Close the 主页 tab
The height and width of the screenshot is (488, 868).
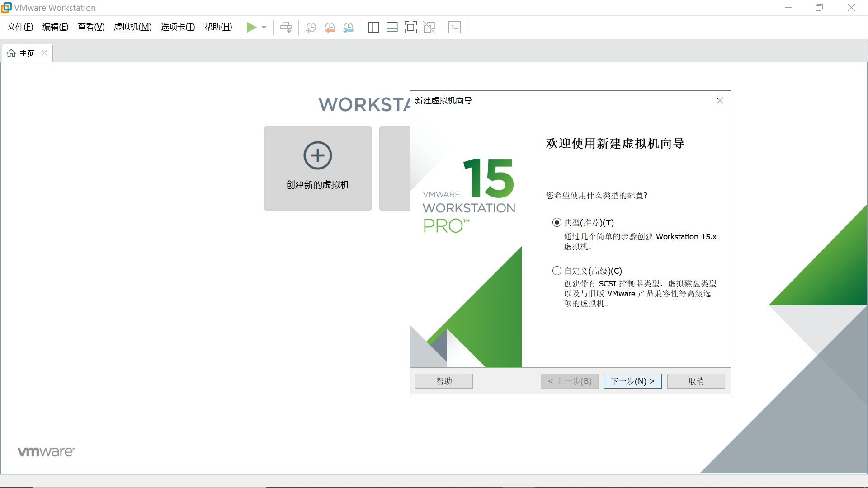point(44,53)
